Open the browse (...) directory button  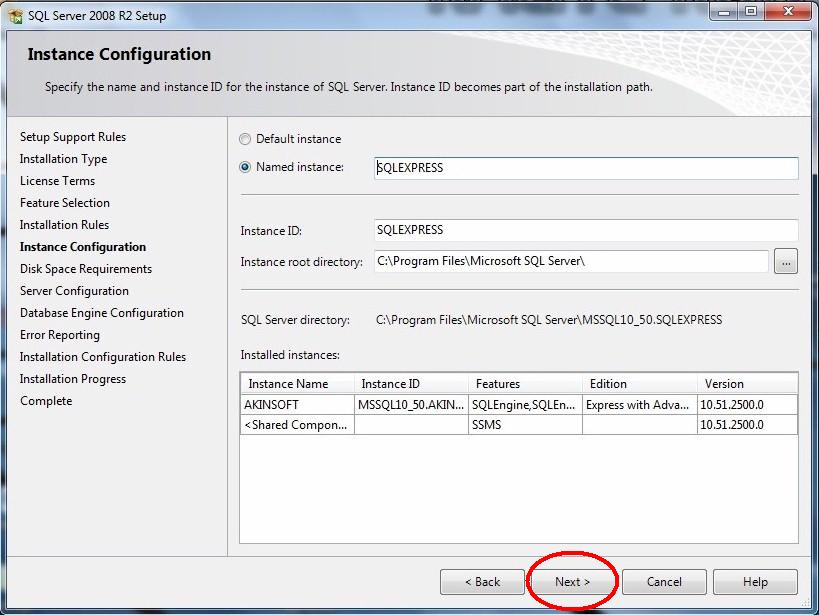pyautogui.click(x=786, y=261)
